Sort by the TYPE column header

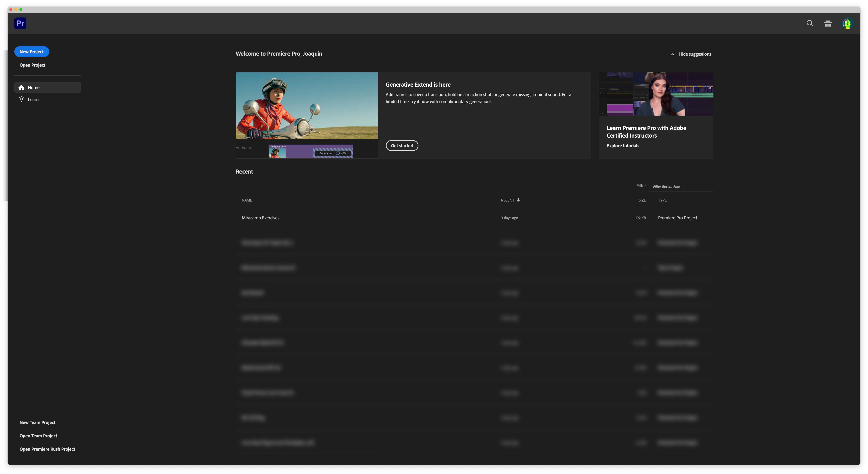click(662, 200)
